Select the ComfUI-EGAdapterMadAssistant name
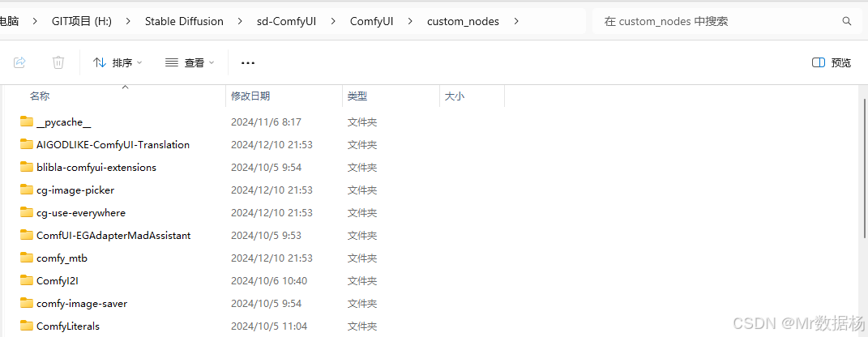Viewport: 868px width, 337px height. coord(113,236)
